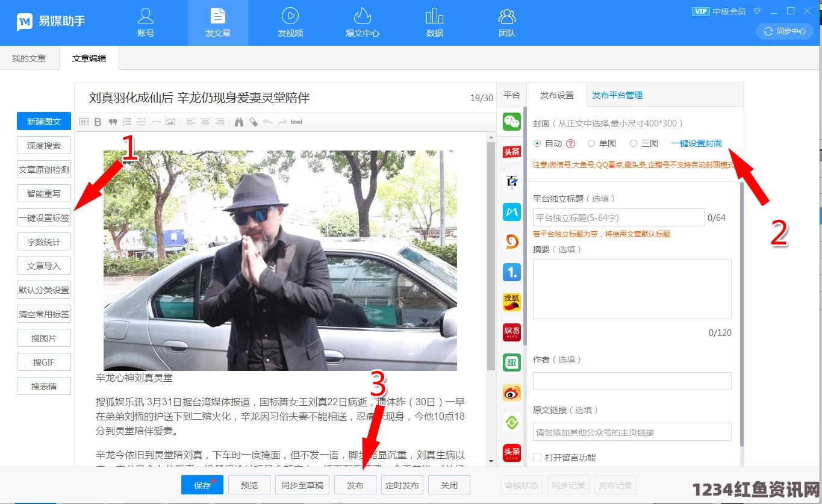Screen dimensions: 822x504
Task: Click the cover help question mark
Action: click(570, 143)
